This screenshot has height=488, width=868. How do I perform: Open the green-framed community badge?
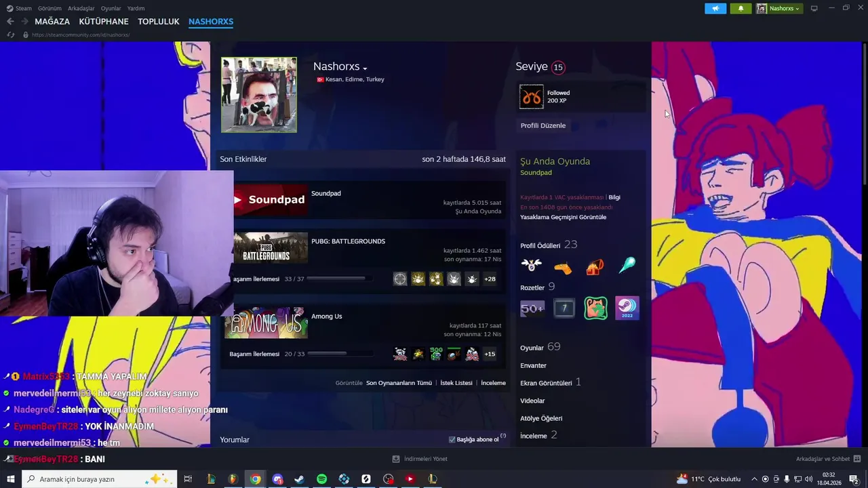pyautogui.click(x=595, y=308)
